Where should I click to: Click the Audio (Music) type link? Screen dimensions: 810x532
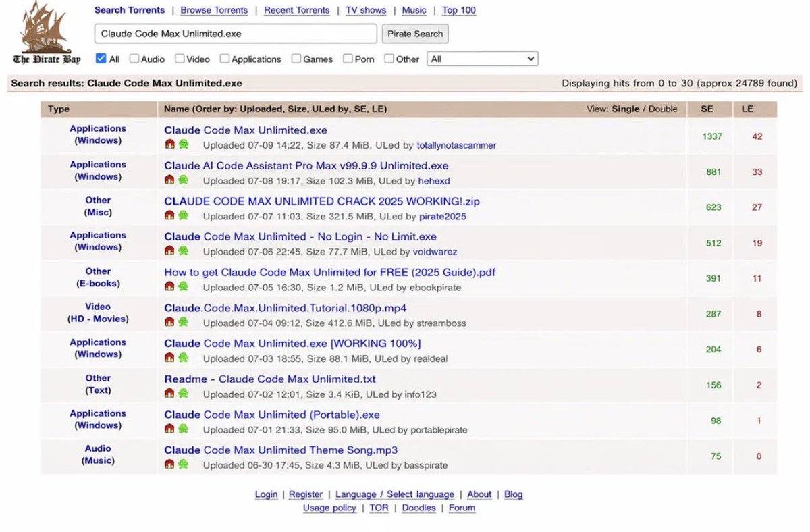pos(98,454)
